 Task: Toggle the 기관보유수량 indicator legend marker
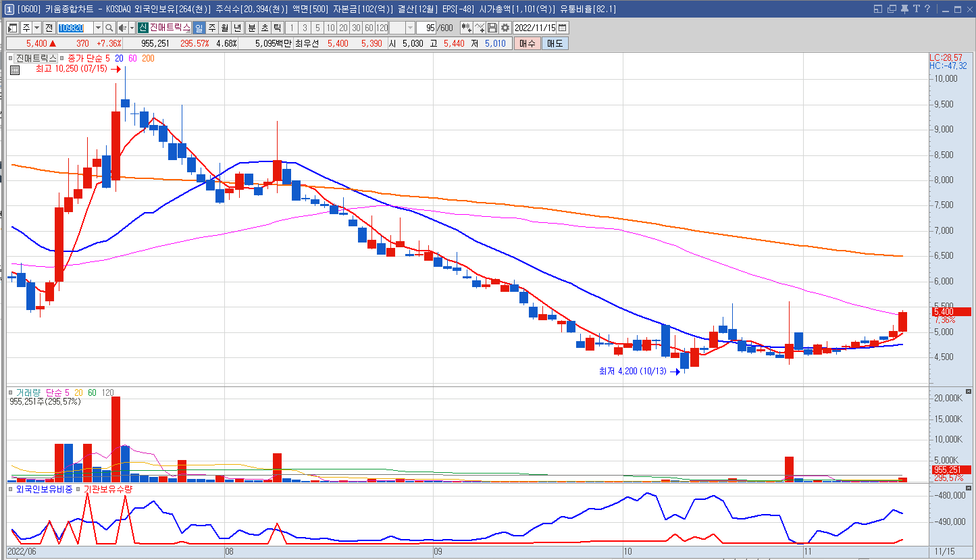78,489
